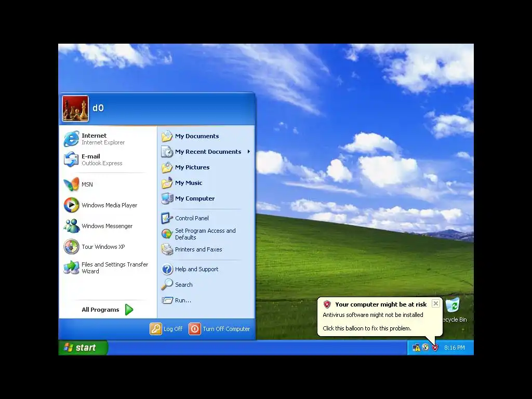Click the 'My Recent Documents' label text
Image resolution: width=532 pixels, height=399 pixels.
click(208, 152)
